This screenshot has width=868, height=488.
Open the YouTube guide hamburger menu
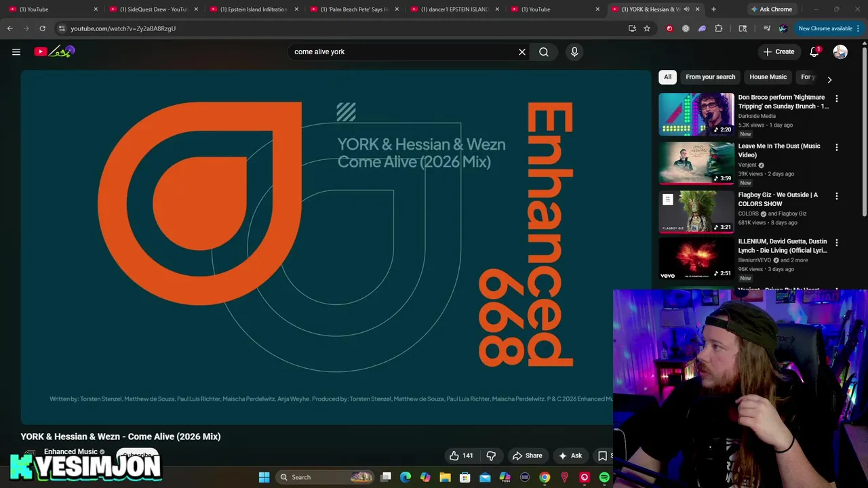pyautogui.click(x=16, y=52)
